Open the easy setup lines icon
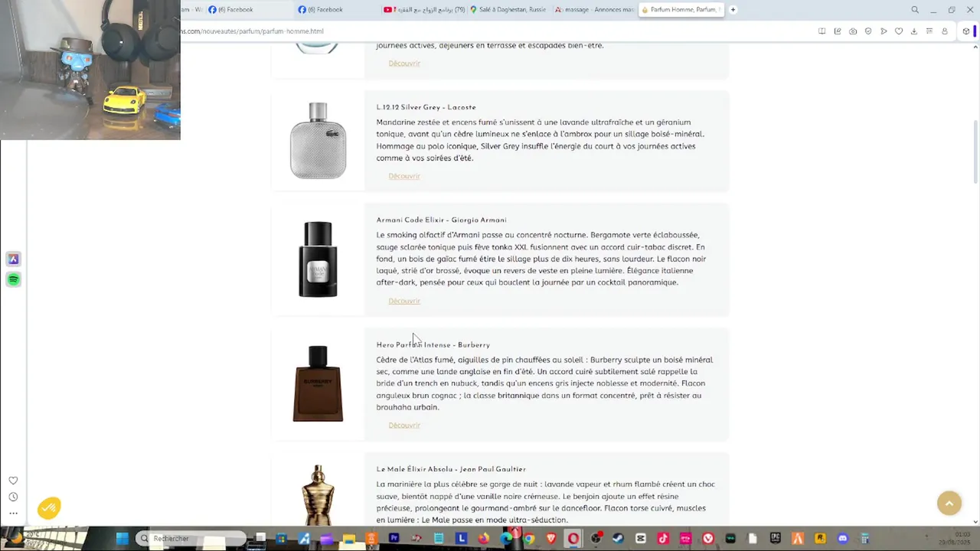Image resolution: width=980 pixels, height=551 pixels. coord(929,31)
